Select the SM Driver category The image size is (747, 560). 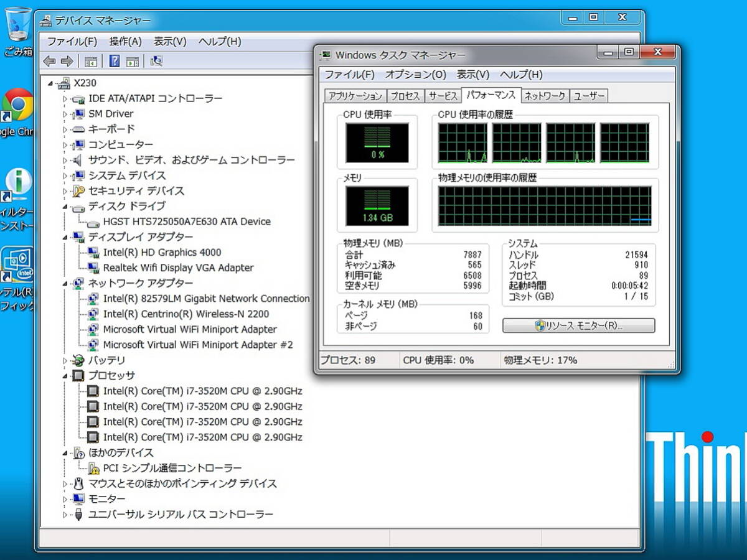pos(111,114)
